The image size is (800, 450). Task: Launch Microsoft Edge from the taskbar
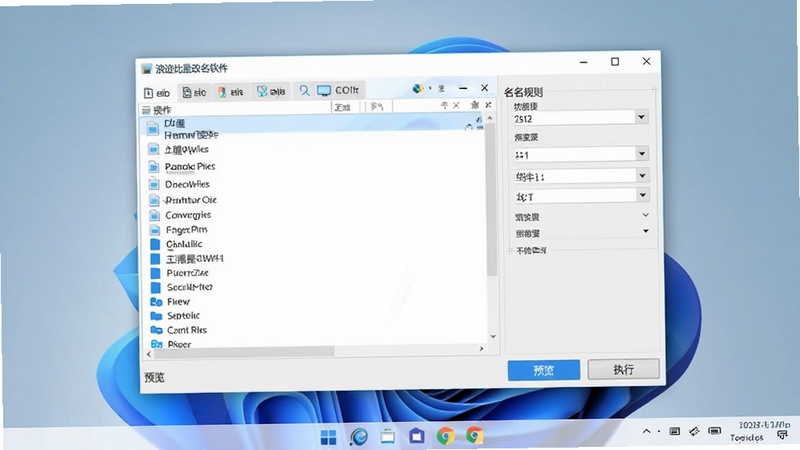[x=359, y=437]
